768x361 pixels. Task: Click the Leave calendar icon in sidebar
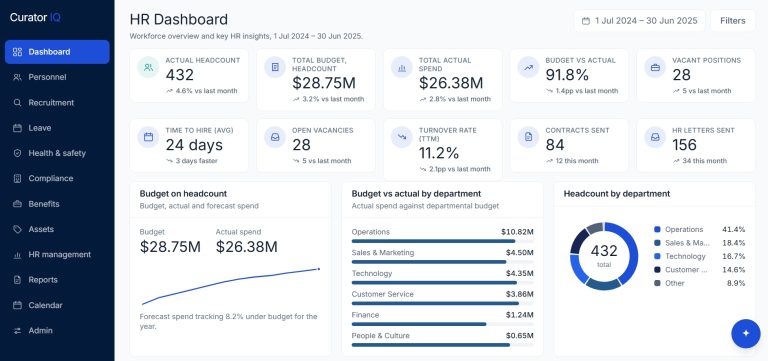click(x=18, y=128)
